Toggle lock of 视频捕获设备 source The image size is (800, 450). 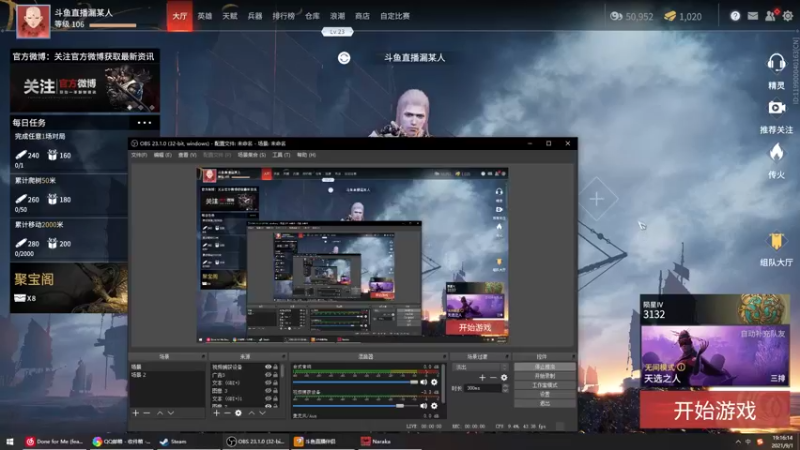pos(276,367)
